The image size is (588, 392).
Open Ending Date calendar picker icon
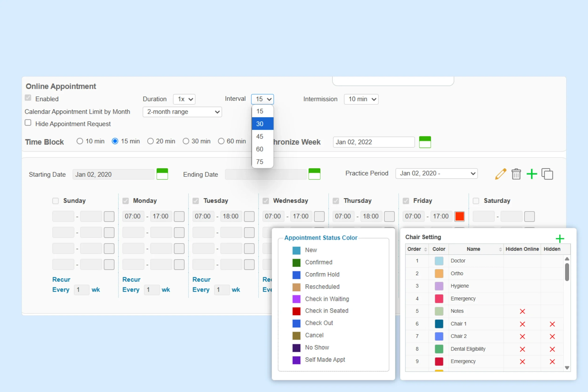(x=314, y=174)
